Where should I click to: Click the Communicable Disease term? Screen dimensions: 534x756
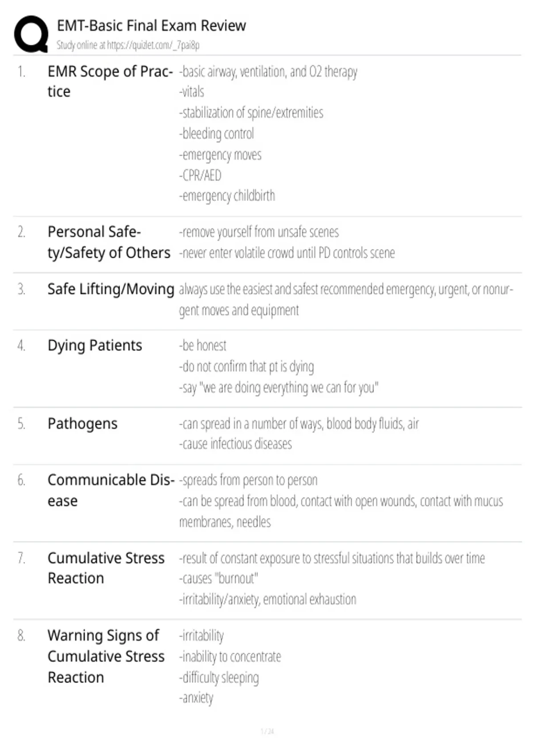[111, 491]
